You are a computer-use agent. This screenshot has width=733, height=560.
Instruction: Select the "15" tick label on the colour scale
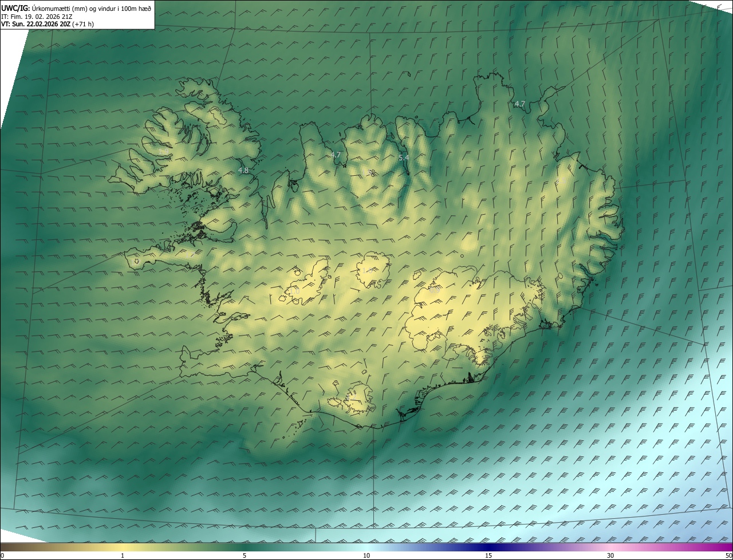coord(488,555)
